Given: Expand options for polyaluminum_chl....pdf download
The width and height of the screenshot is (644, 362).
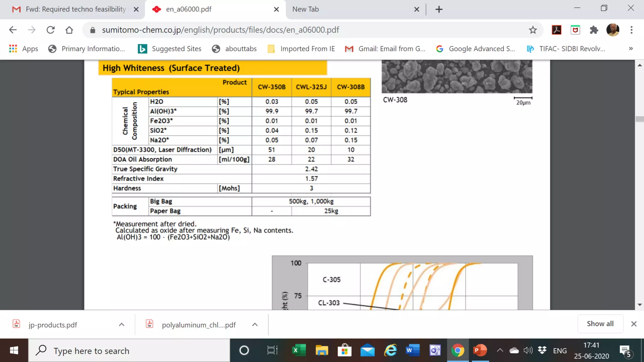Looking at the screenshot, I should [255, 325].
